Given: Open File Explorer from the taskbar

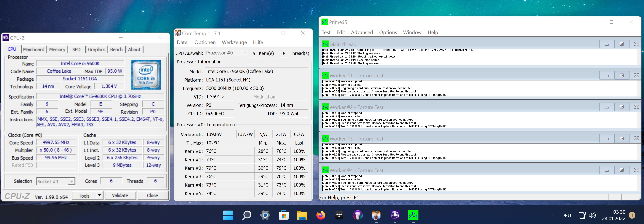Looking at the screenshot, I should (302, 215).
